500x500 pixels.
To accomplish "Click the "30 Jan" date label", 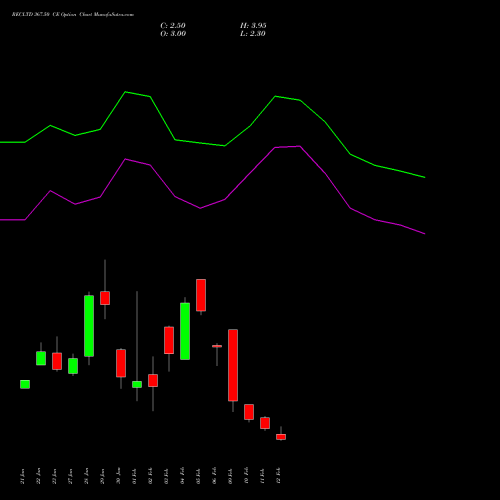I will [118, 476].
